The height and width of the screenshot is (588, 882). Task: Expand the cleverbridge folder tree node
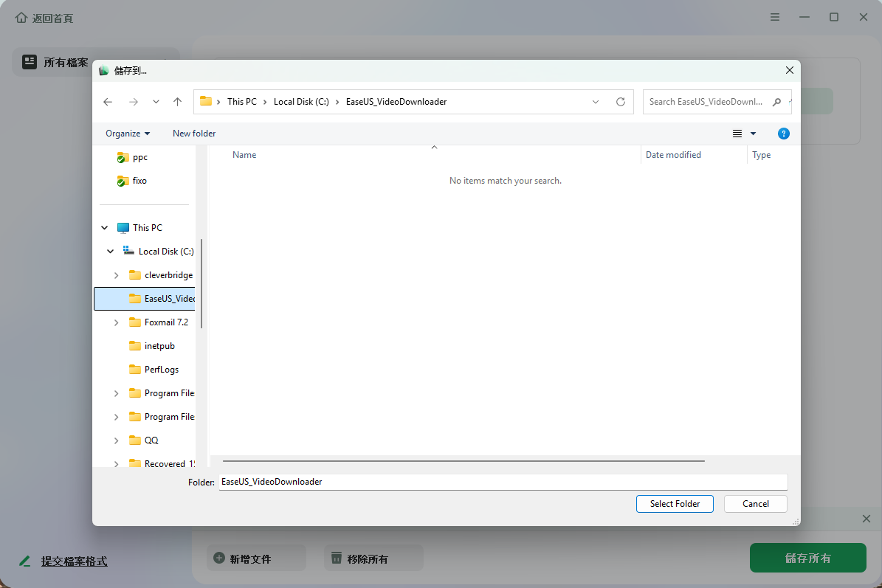[117, 275]
